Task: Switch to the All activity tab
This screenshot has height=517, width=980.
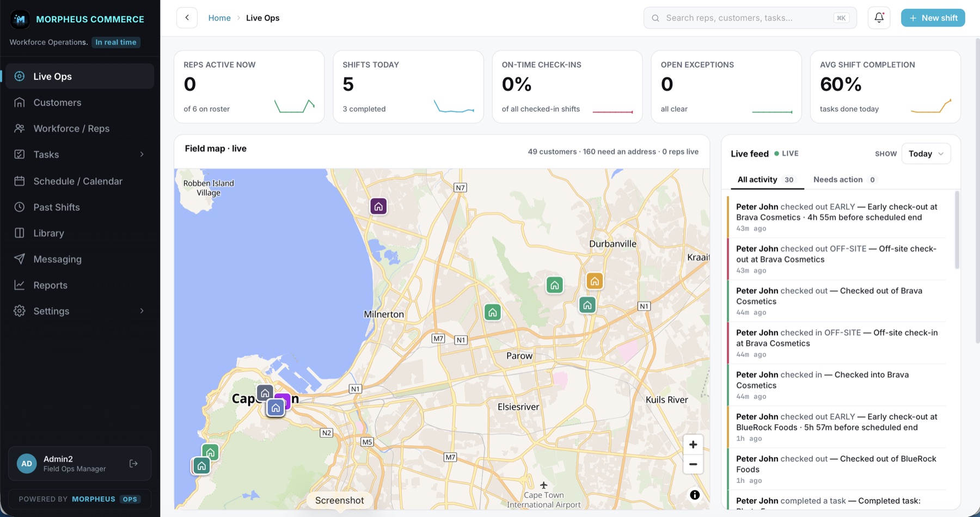Action: [x=767, y=180]
